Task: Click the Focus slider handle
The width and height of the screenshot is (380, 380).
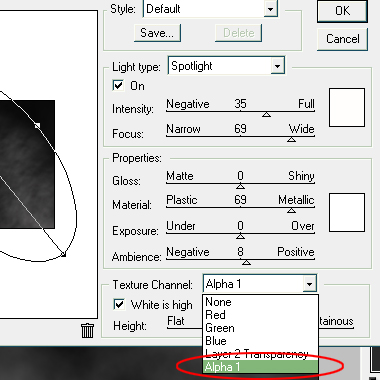Action: click(x=291, y=139)
